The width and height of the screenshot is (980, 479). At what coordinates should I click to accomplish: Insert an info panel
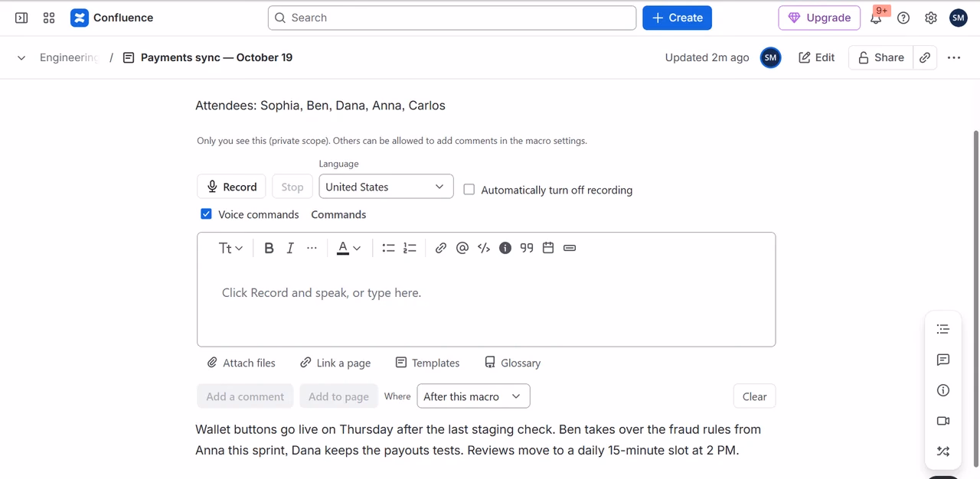coord(505,248)
